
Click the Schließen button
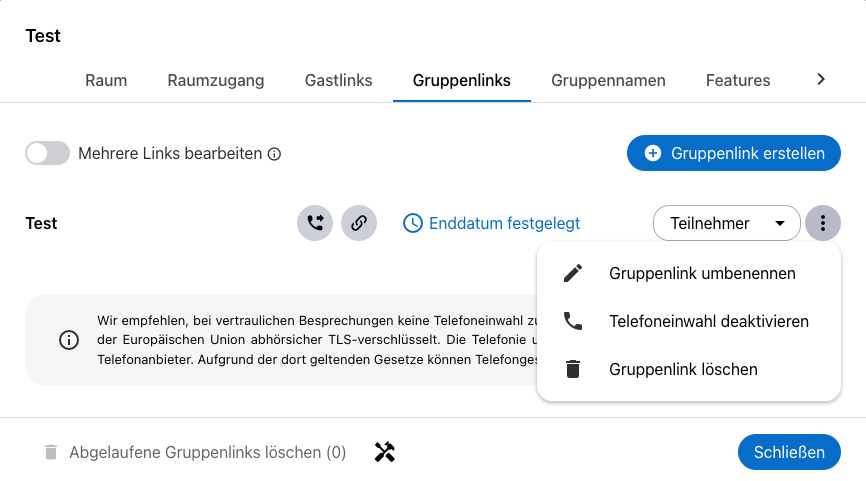point(789,452)
